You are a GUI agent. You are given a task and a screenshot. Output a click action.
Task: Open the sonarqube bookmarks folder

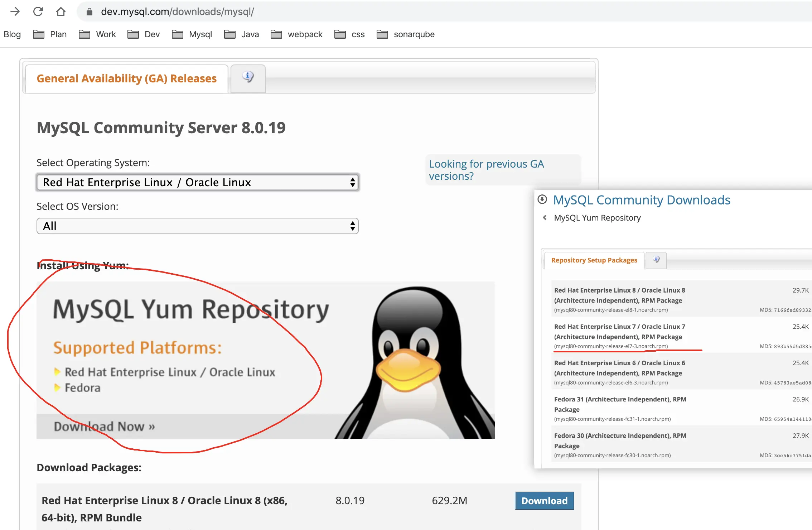tap(406, 34)
